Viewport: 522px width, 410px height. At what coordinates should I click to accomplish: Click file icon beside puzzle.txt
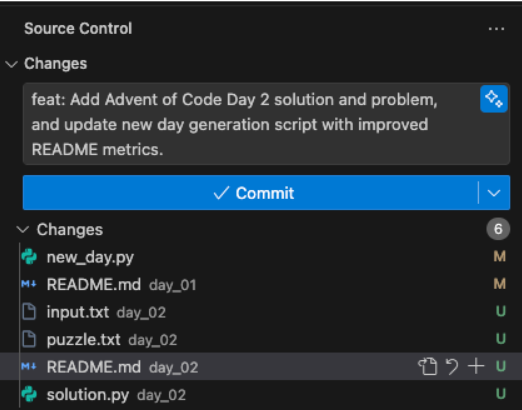click(x=29, y=339)
